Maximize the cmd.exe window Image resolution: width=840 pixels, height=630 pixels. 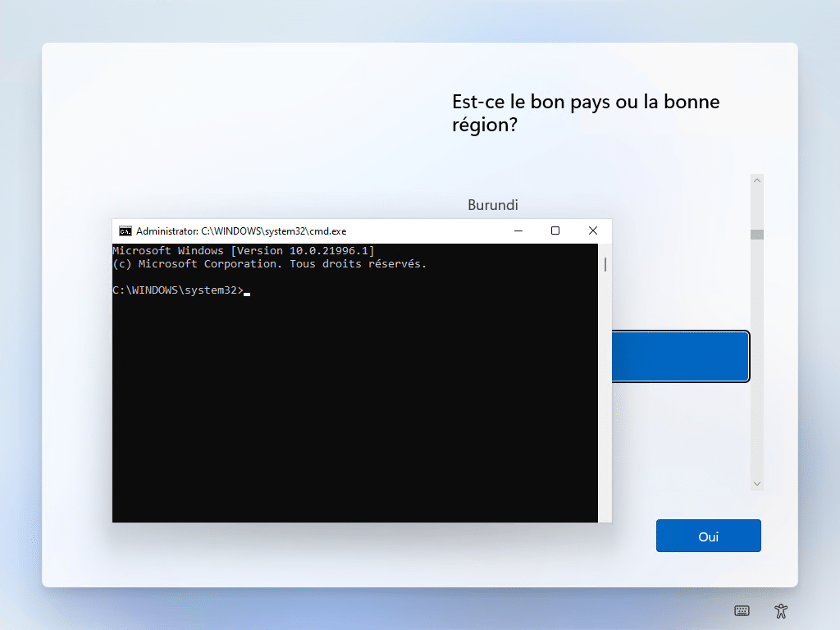pyautogui.click(x=555, y=231)
